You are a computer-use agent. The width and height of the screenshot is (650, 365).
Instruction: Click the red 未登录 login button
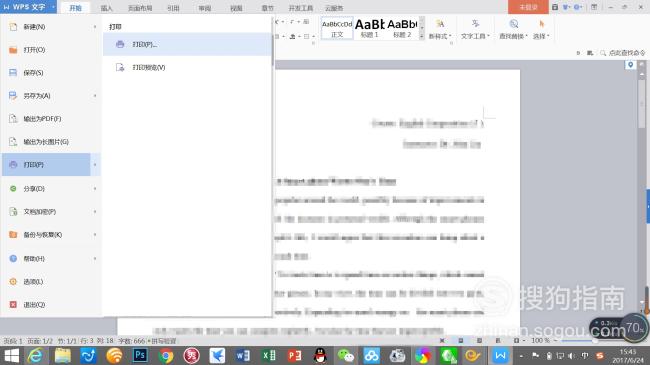(x=529, y=7)
